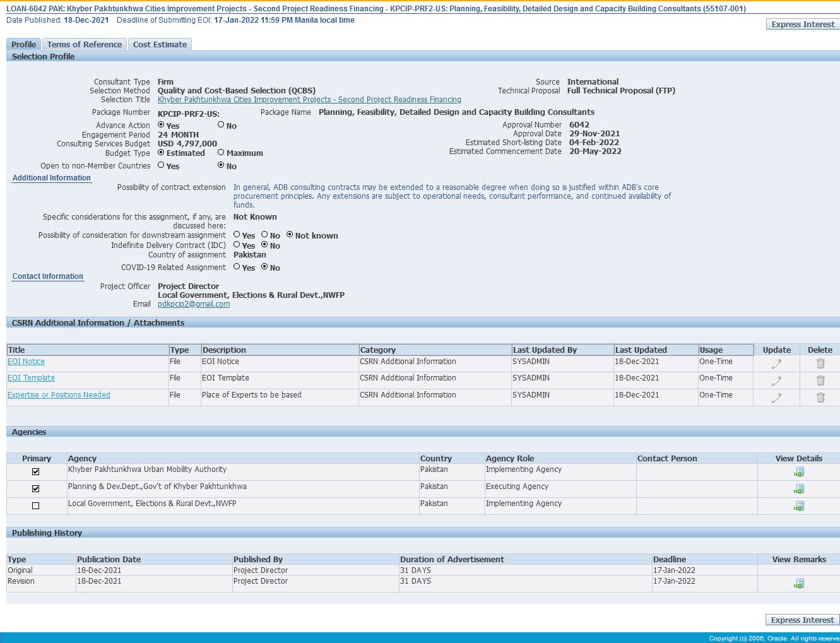View details of Khyber Pakhtunkhwa Urban Mobility Authority
The image size is (840, 643).
click(x=799, y=472)
